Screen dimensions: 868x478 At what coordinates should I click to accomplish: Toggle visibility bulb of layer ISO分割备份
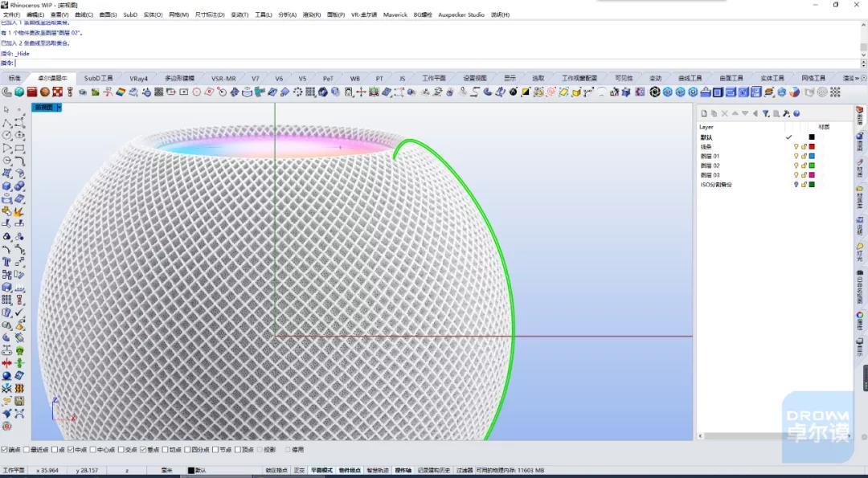coord(796,184)
